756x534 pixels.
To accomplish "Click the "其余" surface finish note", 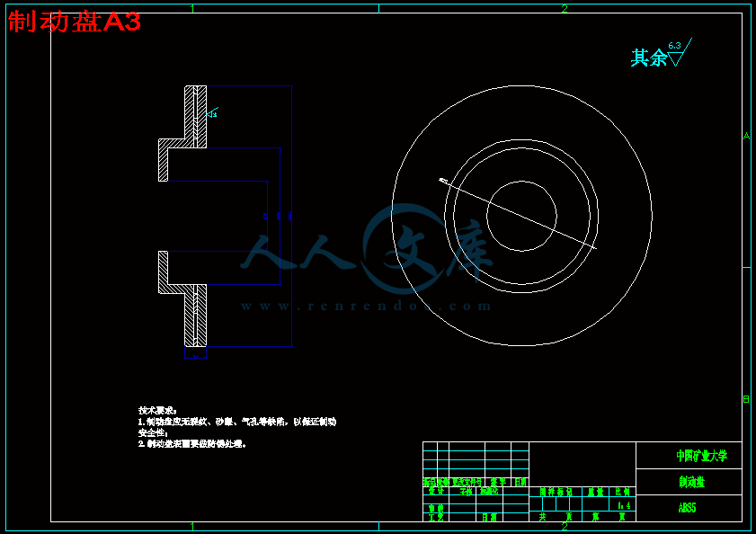I will [648, 58].
